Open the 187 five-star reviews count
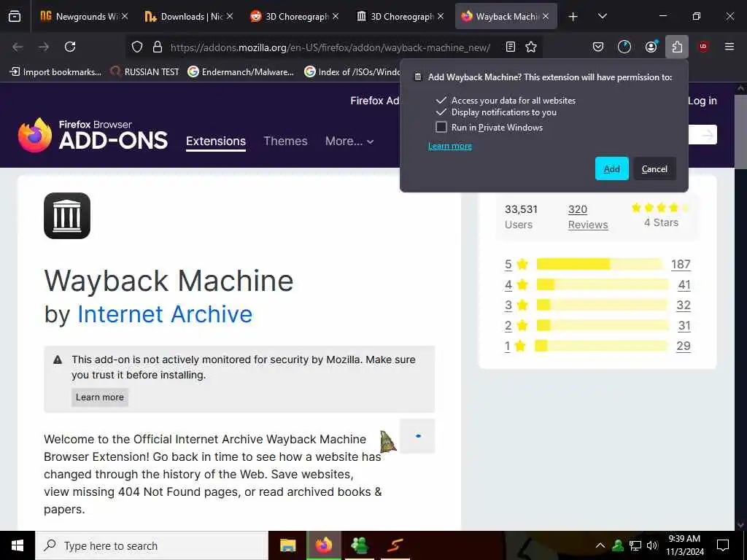 pos(681,264)
